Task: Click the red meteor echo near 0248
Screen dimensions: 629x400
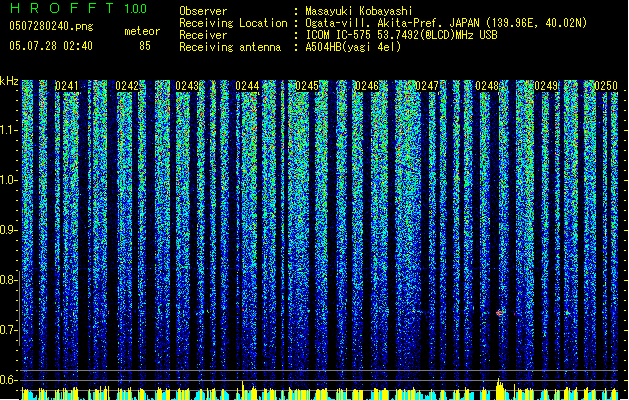Action: pos(499,313)
